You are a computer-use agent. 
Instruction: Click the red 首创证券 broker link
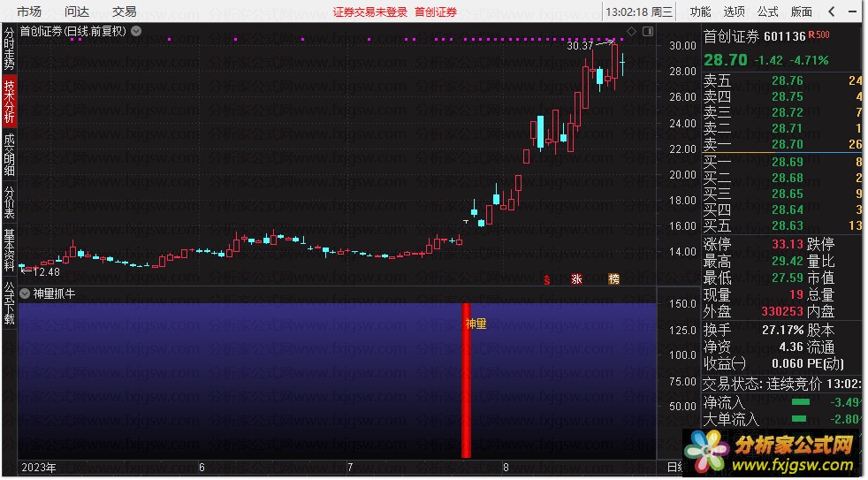[x=436, y=12]
